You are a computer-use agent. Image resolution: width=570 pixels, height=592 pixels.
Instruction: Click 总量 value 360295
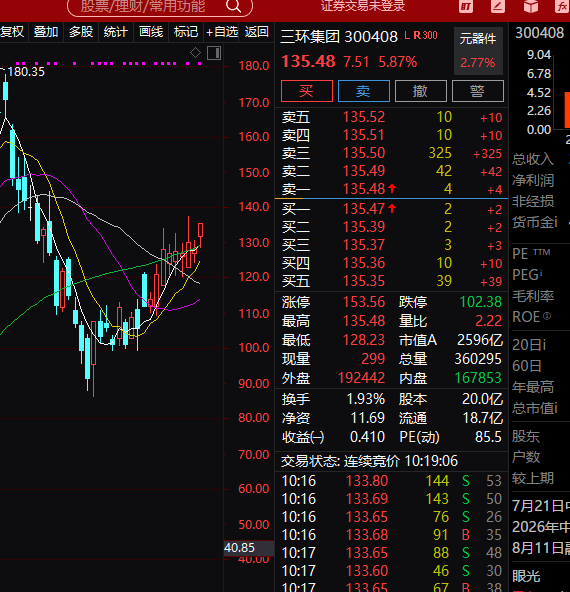click(x=478, y=359)
